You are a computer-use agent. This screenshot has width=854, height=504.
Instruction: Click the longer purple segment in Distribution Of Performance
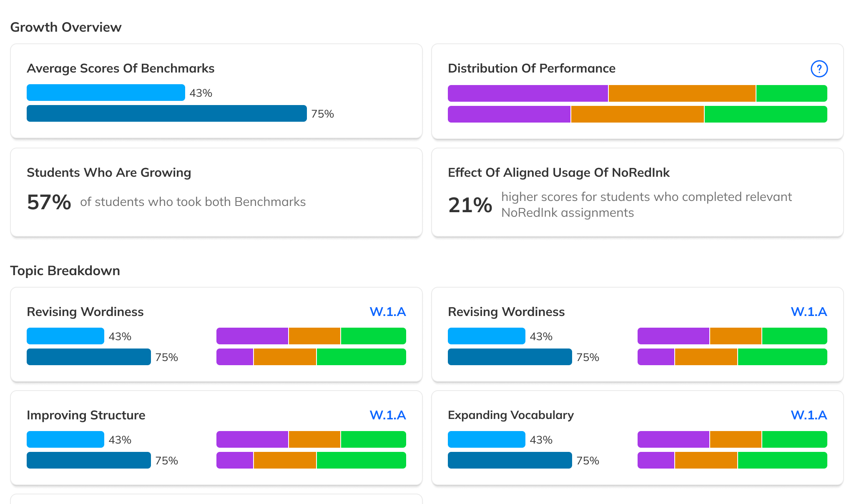coord(527,93)
